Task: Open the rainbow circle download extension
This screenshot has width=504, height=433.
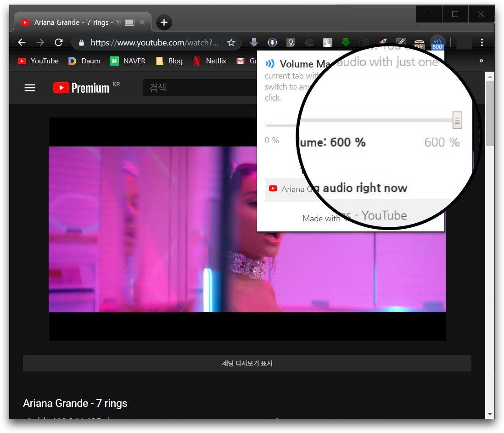Action: pos(272,42)
